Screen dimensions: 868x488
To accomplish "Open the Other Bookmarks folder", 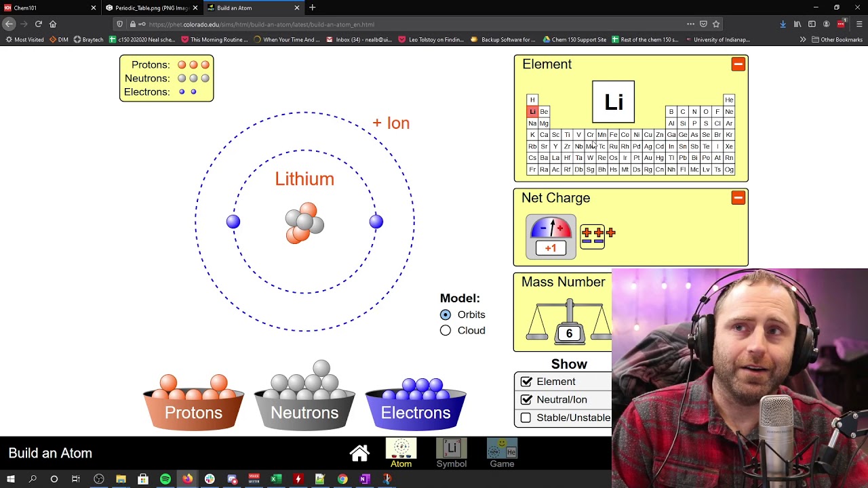I will pyautogui.click(x=837, y=39).
